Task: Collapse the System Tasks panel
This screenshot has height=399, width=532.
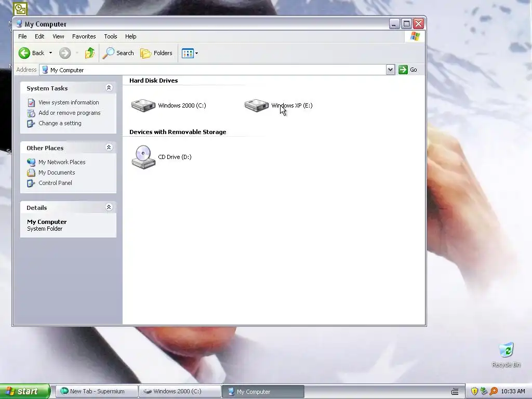Action: [109, 87]
